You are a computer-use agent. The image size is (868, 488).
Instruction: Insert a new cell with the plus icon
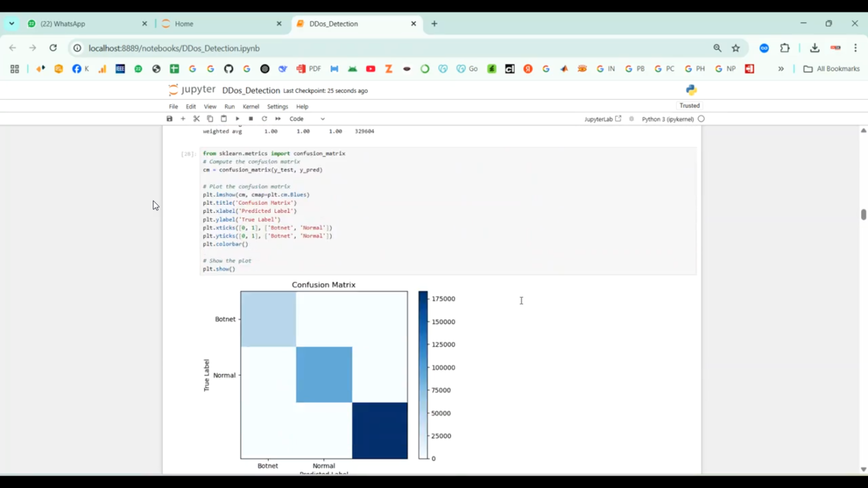pyautogui.click(x=183, y=119)
